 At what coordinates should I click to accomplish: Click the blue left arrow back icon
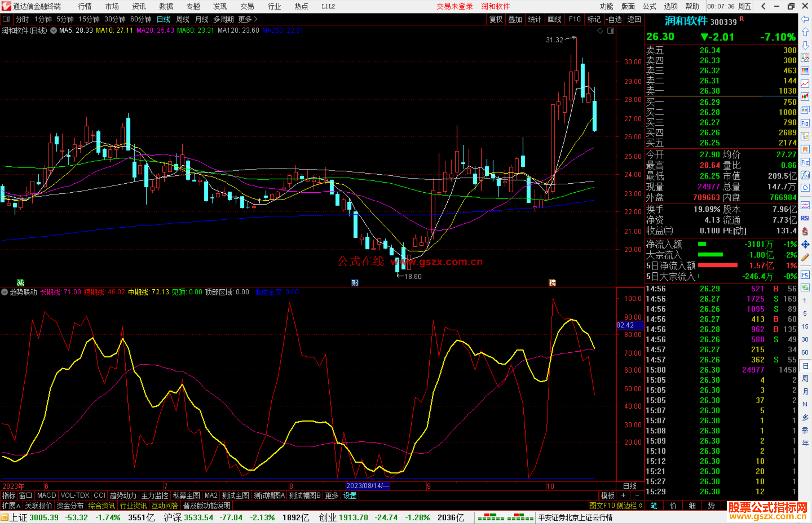(x=805, y=19)
